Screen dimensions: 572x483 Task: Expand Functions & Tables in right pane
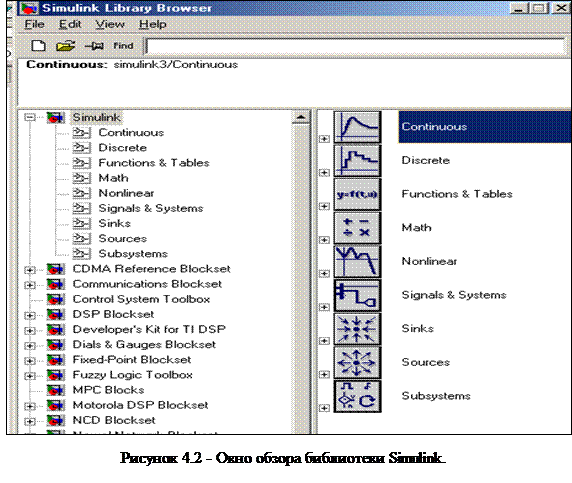tap(324, 206)
